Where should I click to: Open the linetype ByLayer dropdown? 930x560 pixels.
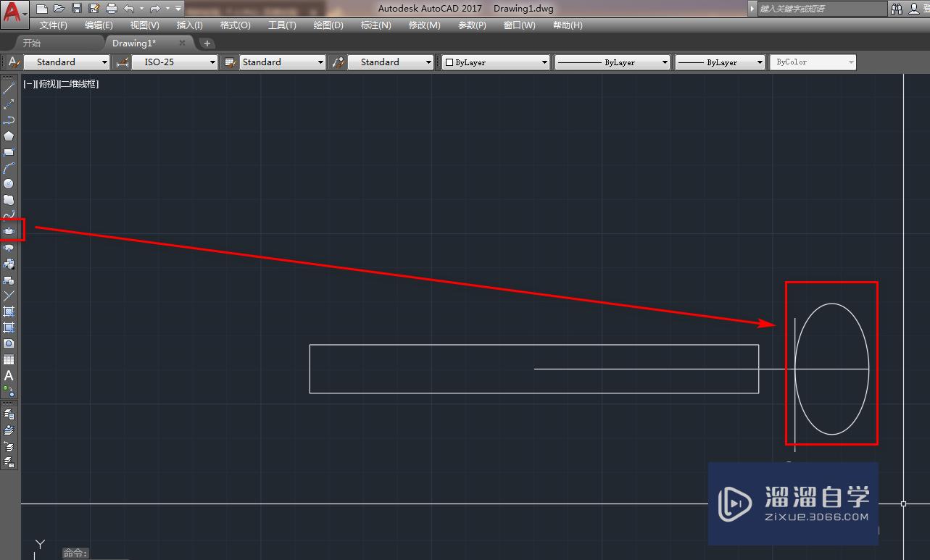click(613, 62)
